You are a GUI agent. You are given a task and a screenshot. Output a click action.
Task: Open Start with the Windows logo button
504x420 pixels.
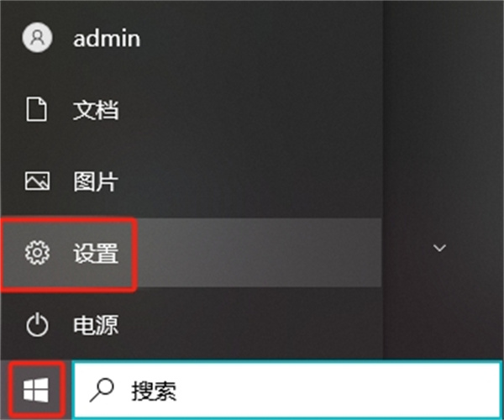36,390
